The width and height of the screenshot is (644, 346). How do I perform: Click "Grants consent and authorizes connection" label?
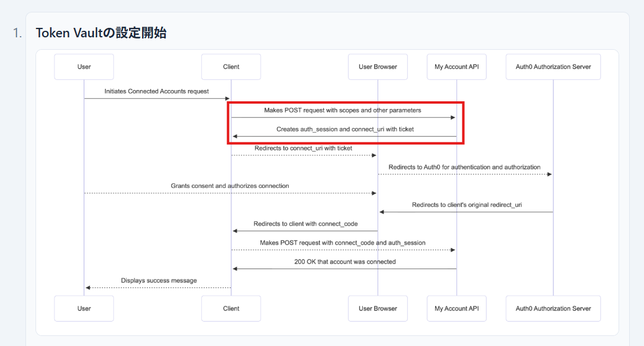(x=230, y=186)
